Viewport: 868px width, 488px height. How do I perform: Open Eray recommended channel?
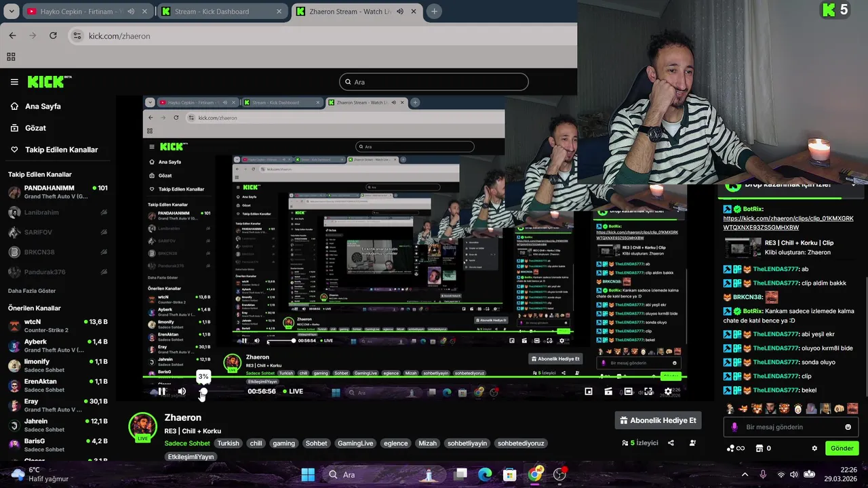pyautogui.click(x=58, y=405)
